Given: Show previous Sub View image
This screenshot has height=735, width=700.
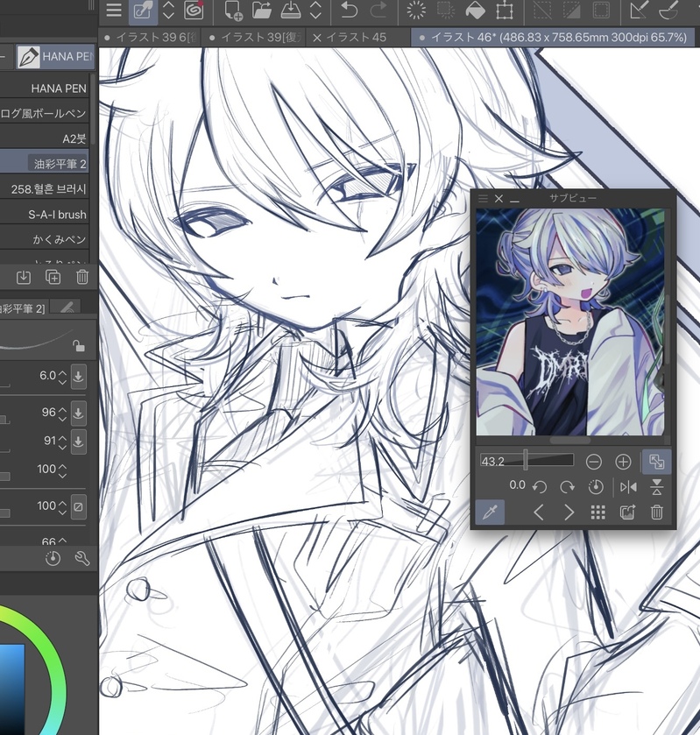Looking at the screenshot, I should coord(539,512).
